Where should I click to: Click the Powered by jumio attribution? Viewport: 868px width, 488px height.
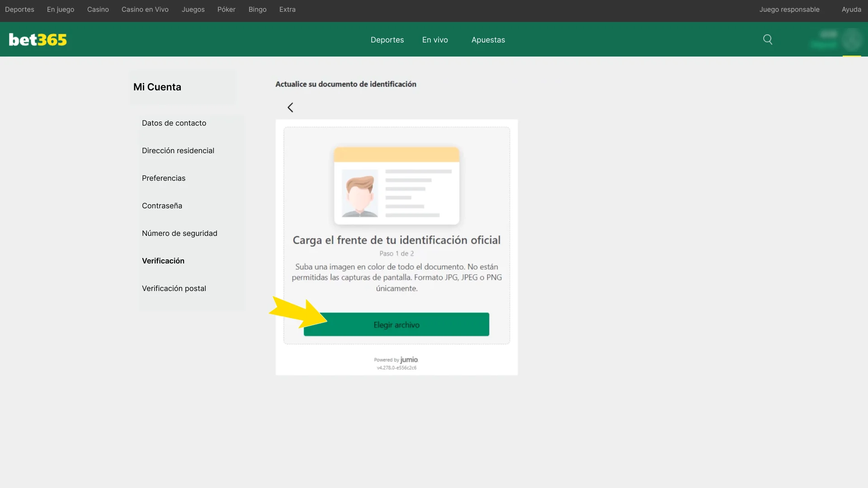(x=396, y=360)
